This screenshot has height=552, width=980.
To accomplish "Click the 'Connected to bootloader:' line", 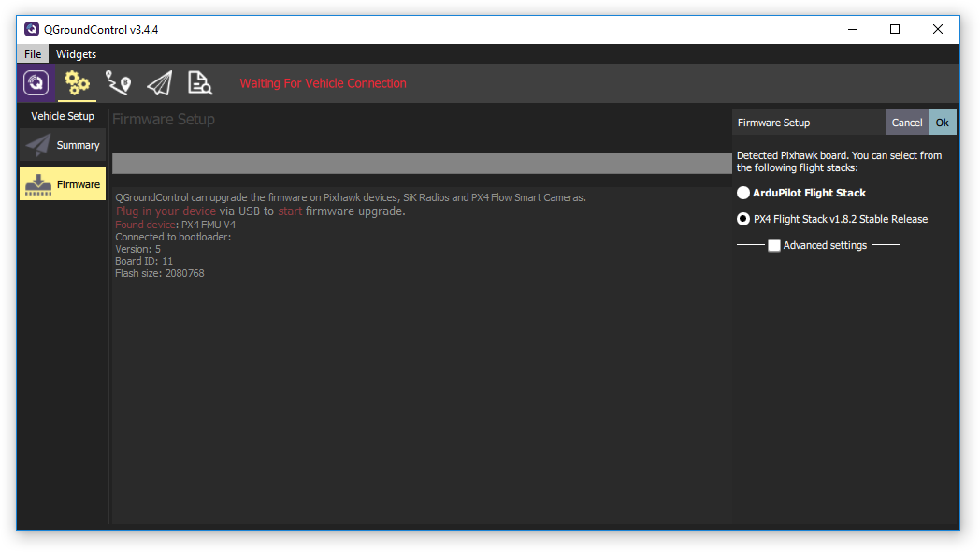I will click(x=173, y=237).
